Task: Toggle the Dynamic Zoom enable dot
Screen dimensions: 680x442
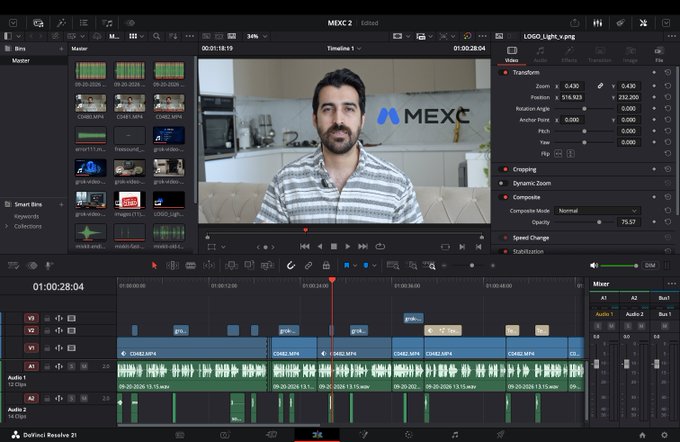Action: [503, 183]
